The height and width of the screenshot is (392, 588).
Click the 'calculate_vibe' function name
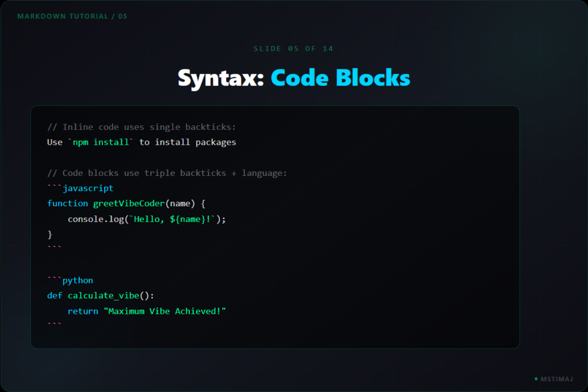(103, 296)
